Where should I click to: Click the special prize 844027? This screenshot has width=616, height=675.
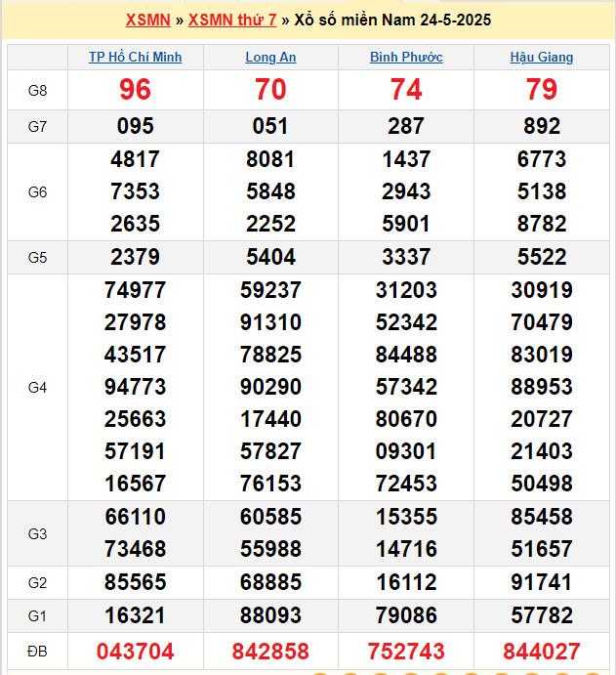click(x=542, y=651)
